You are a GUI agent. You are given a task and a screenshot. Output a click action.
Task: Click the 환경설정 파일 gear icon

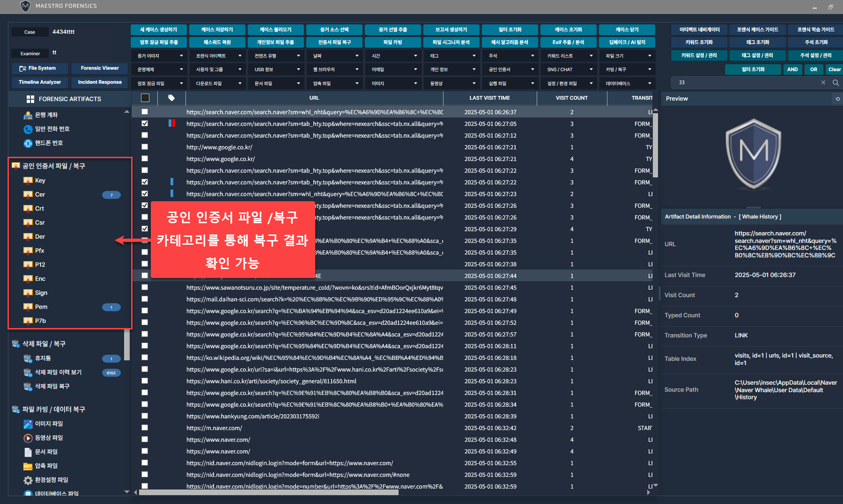tap(28, 480)
